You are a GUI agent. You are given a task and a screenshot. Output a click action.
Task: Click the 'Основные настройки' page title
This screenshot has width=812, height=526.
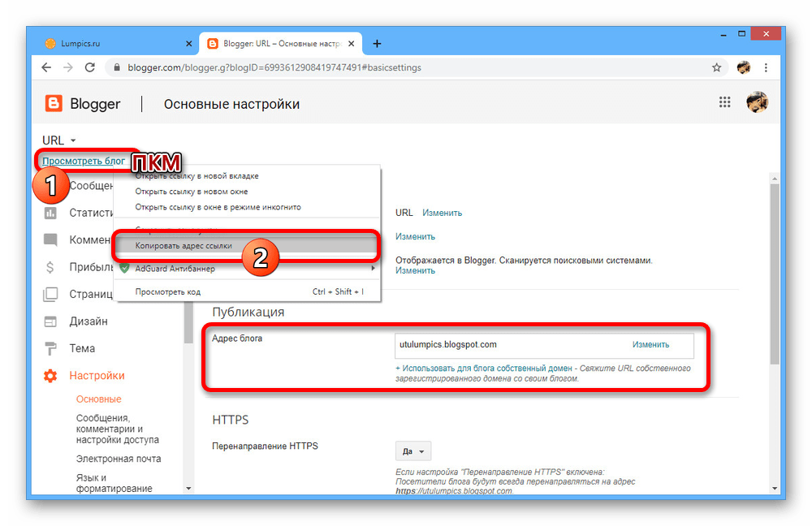[231, 104]
